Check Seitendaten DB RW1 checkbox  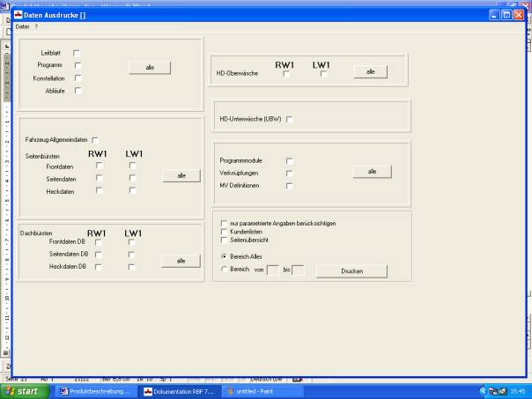pos(98,255)
